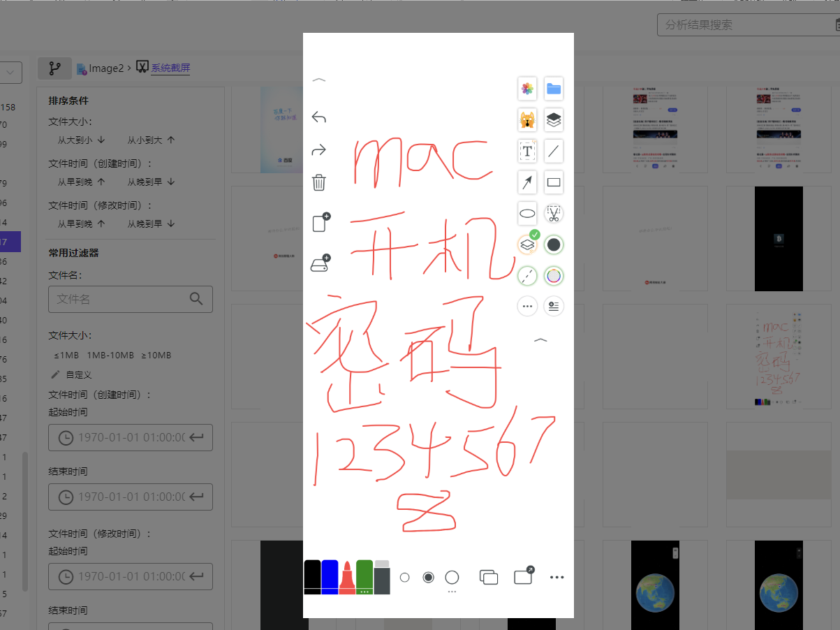Click the redo arrow in the previewed drawing screenshot
This screenshot has width=840, height=630.
(319, 150)
